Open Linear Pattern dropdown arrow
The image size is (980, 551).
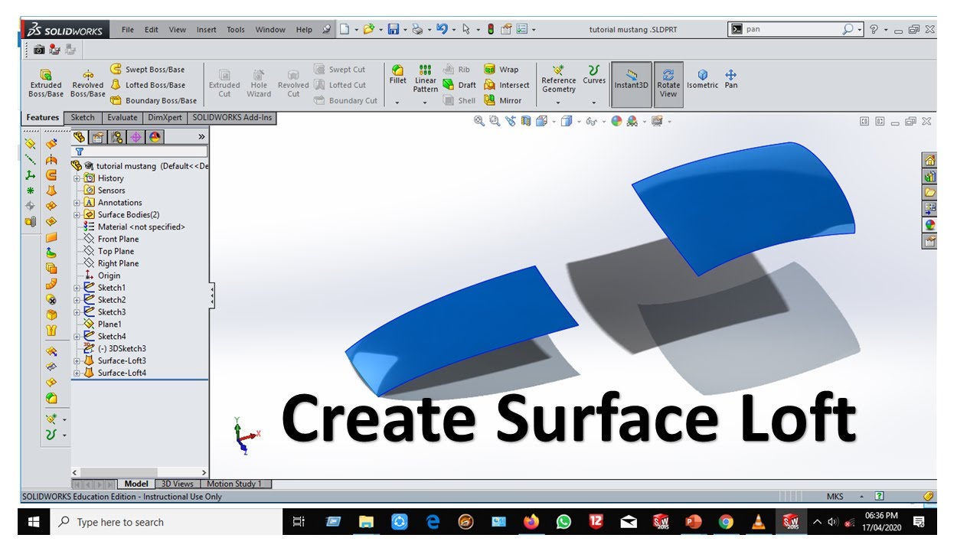click(426, 102)
